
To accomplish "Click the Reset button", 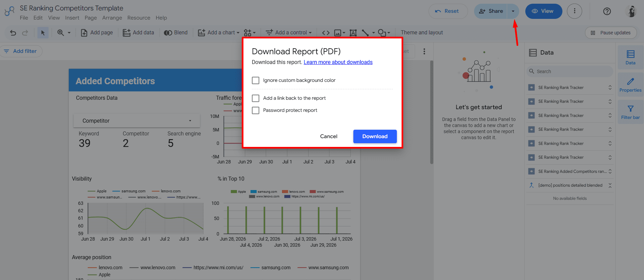I will [x=448, y=11].
